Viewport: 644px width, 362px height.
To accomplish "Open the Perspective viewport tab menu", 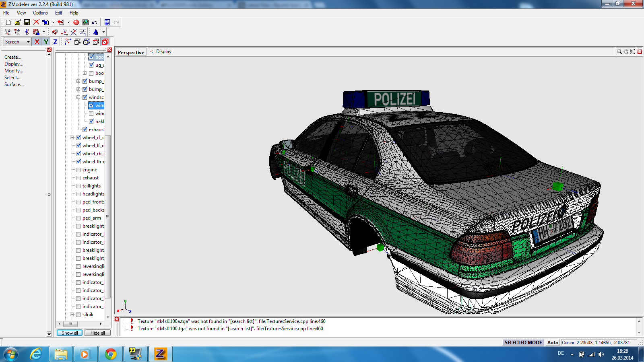I will (131, 52).
